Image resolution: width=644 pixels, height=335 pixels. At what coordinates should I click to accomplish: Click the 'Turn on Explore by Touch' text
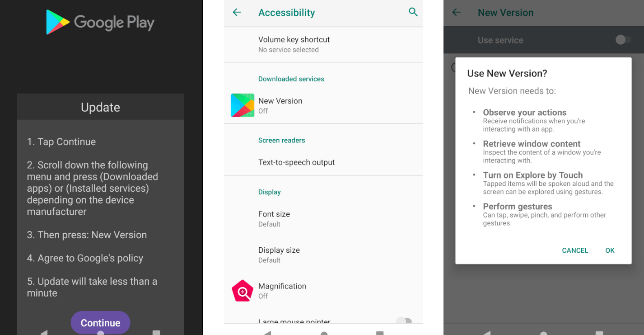click(x=533, y=175)
